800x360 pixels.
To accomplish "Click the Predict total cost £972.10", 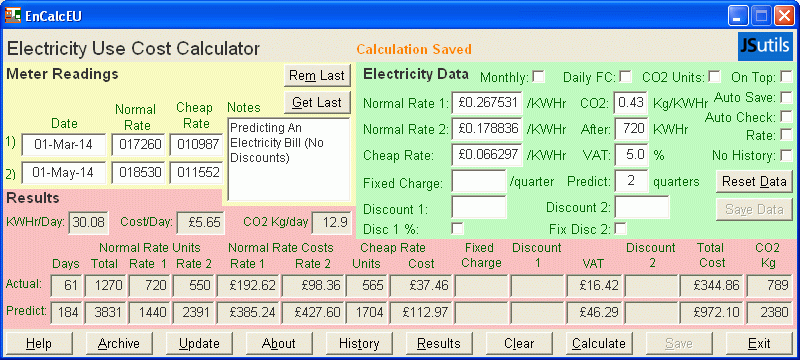I will point(712,312).
